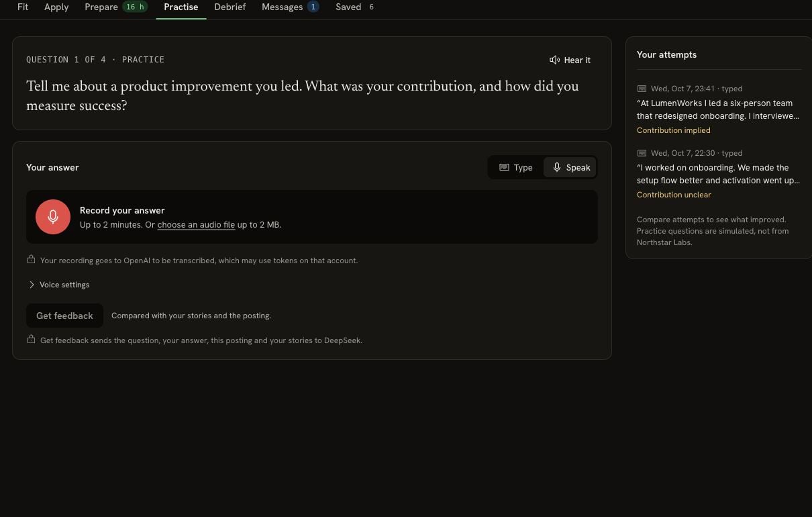Click the QUESTION 1 OF 4 · PRACTICE label
The height and width of the screenshot is (517, 812).
(95, 60)
